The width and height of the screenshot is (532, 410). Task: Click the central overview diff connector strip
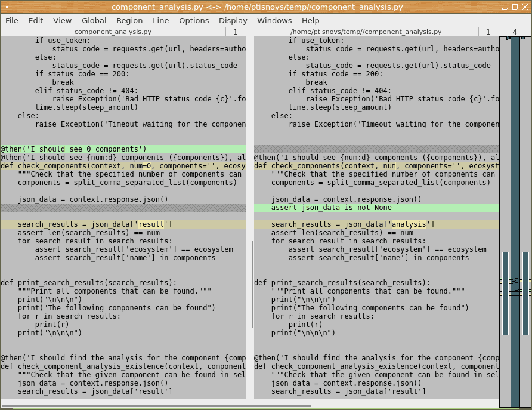(x=515, y=221)
